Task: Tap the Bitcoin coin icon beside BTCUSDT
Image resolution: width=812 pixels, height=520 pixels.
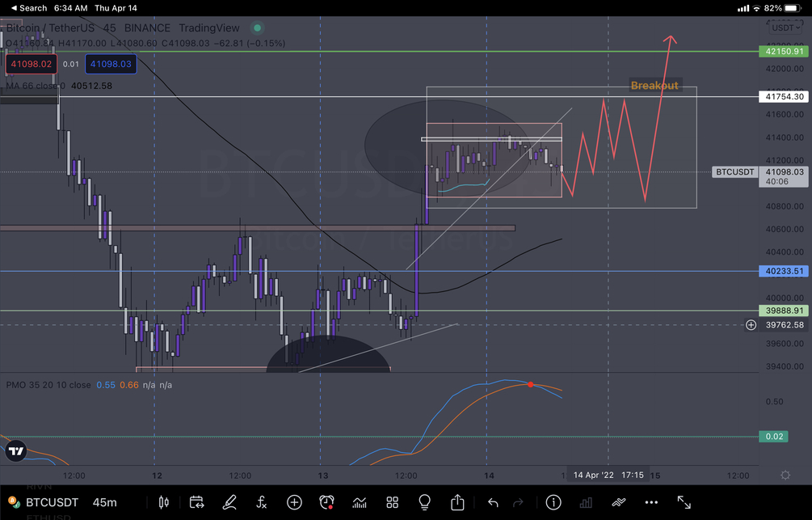Action: point(14,502)
